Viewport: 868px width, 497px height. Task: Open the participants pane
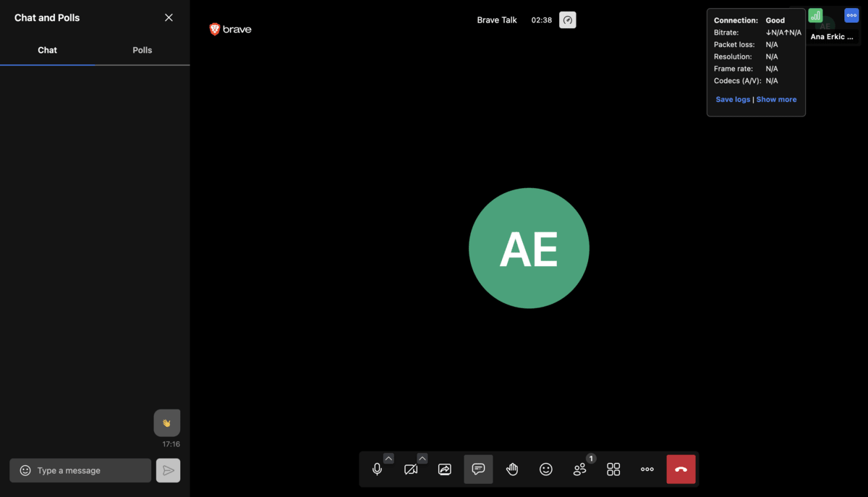579,469
